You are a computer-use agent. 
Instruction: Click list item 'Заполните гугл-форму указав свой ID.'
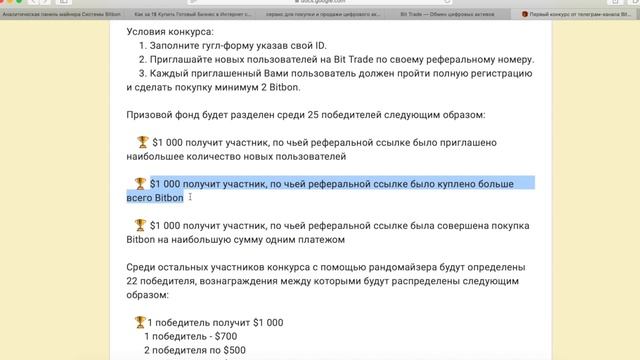tap(238, 46)
